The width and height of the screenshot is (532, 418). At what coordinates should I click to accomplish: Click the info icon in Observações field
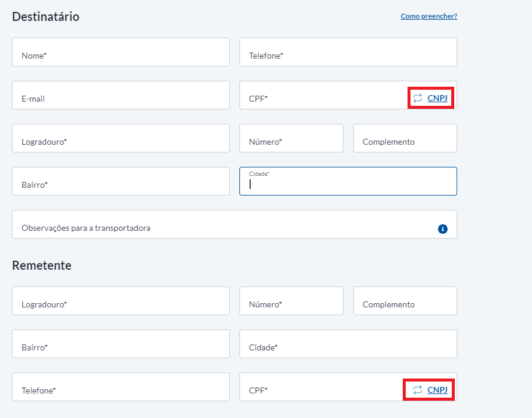click(x=442, y=229)
